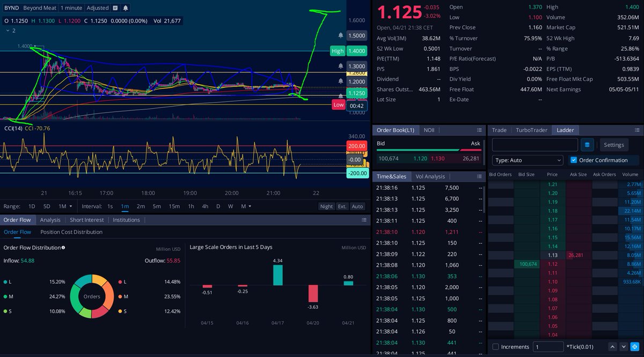This screenshot has height=357, width=644.
Task: Select the 1s interval
Action: click(x=110, y=206)
